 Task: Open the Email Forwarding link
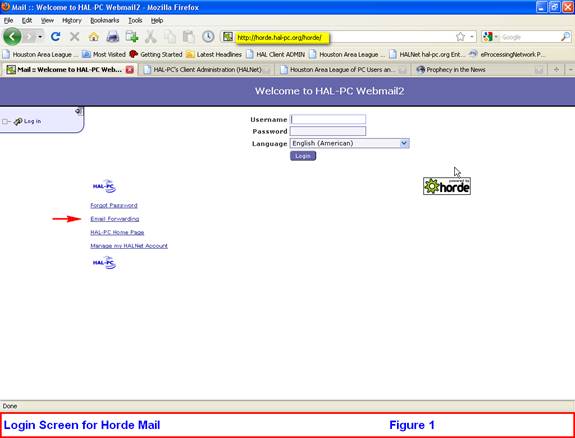click(x=115, y=219)
